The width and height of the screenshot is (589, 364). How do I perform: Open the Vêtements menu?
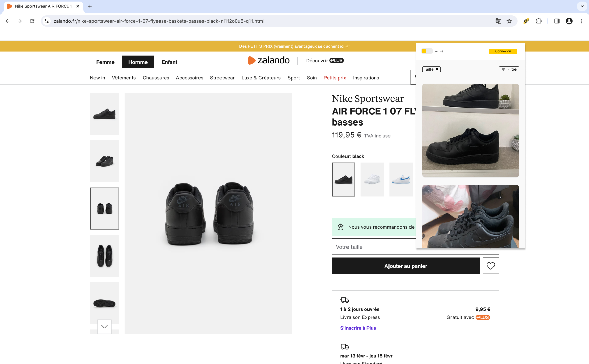124,78
